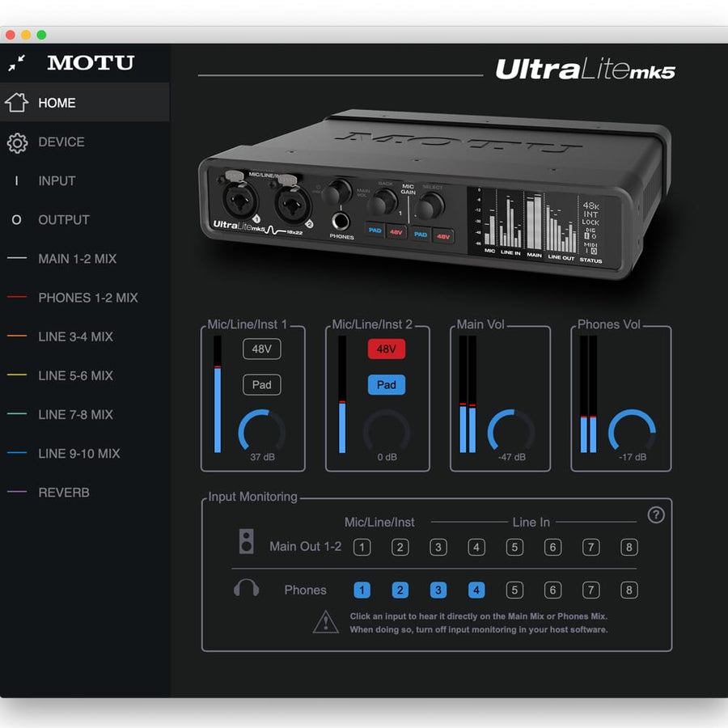This screenshot has height=728, width=728.
Task: Enable input 8 monitoring on Main Out 1-2
Action: [x=629, y=547]
